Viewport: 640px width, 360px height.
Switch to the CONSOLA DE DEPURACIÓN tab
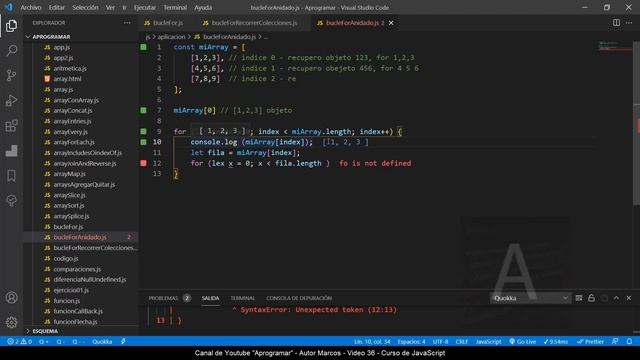click(299, 298)
